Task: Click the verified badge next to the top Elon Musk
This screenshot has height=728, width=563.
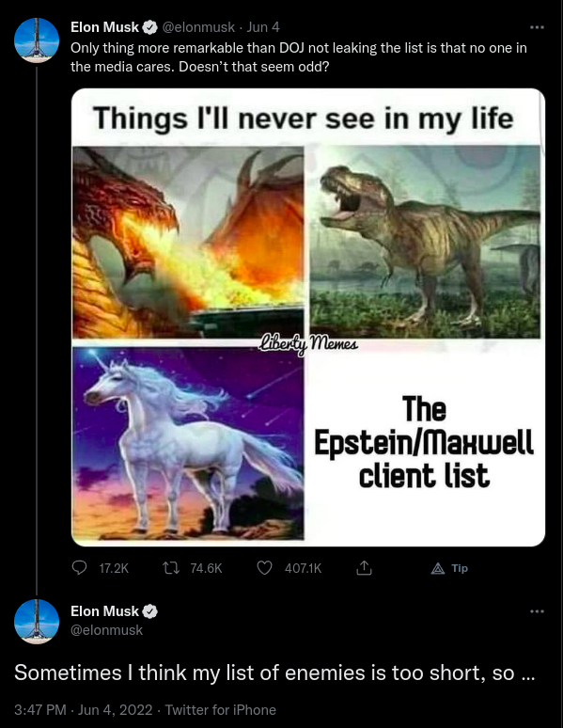Action: pyautogui.click(x=150, y=27)
